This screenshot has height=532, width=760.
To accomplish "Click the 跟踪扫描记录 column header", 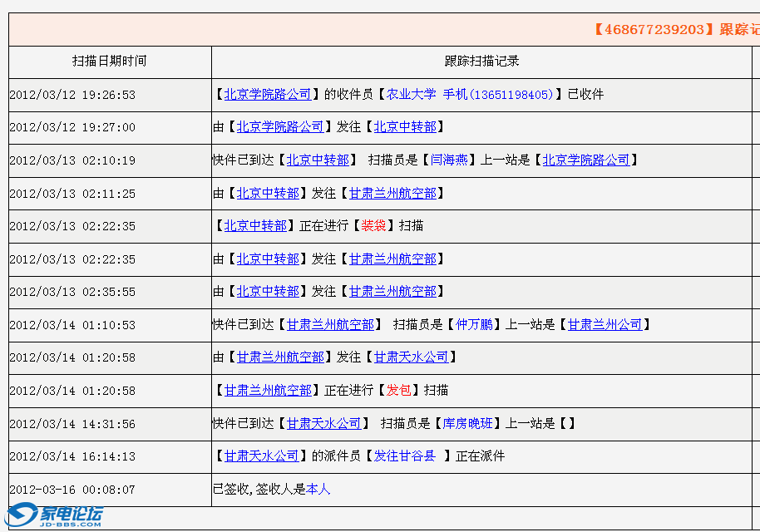I will (483, 62).
